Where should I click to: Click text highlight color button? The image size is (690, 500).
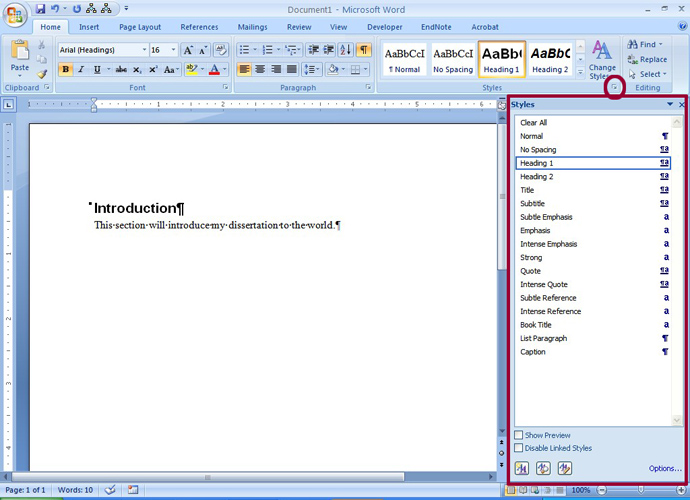(x=191, y=69)
